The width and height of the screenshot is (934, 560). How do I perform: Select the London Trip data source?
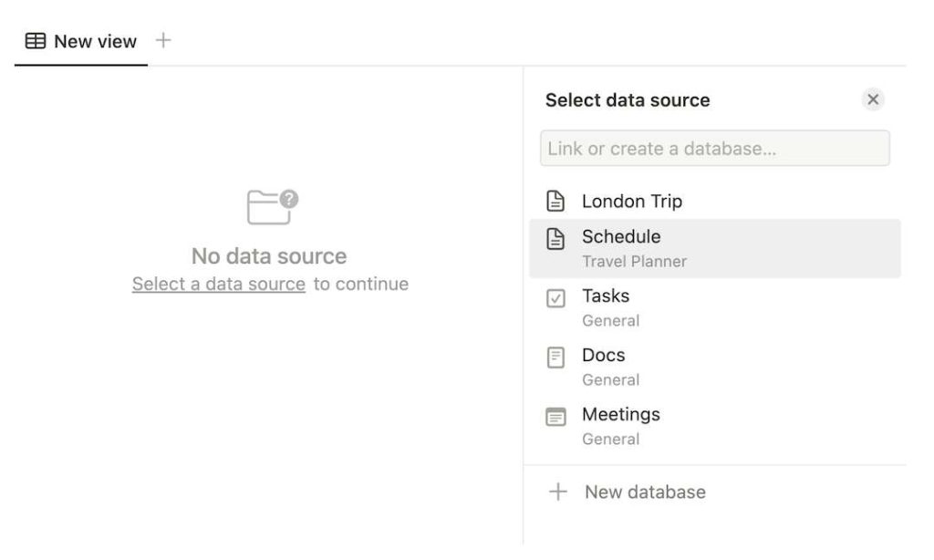(633, 201)
